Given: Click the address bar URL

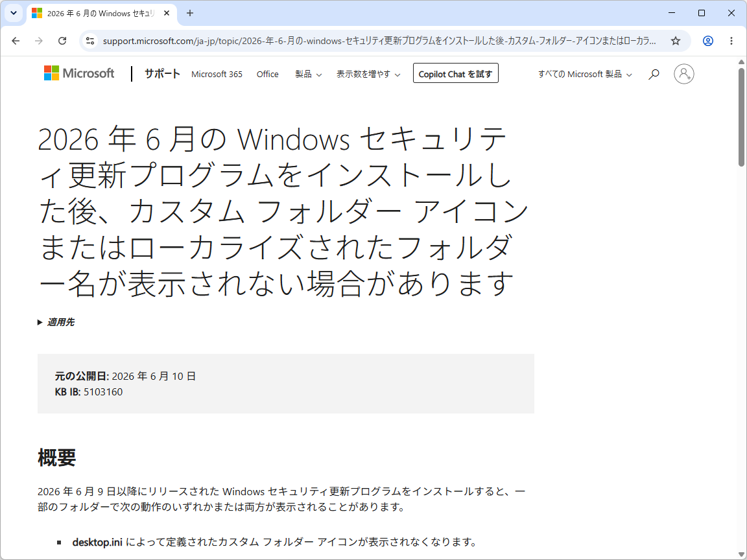Looking at the screenshot, I should click(379, 41).
